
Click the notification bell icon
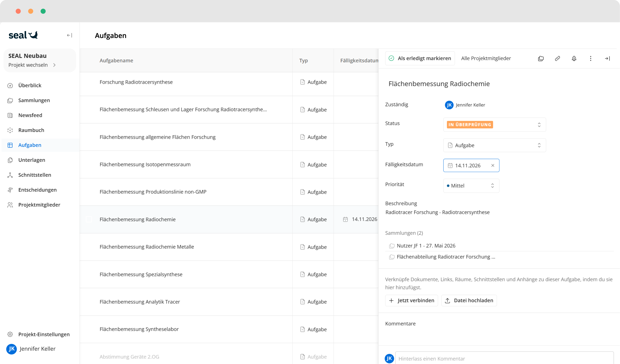tap(574, 59)
